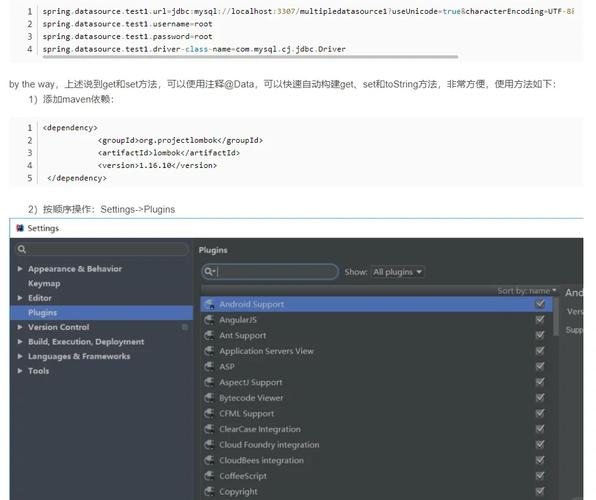The image size is (596, 500).
Task: Click the plugin search magnifier icon
Action: pyautogui.click(x=209, y=271)
